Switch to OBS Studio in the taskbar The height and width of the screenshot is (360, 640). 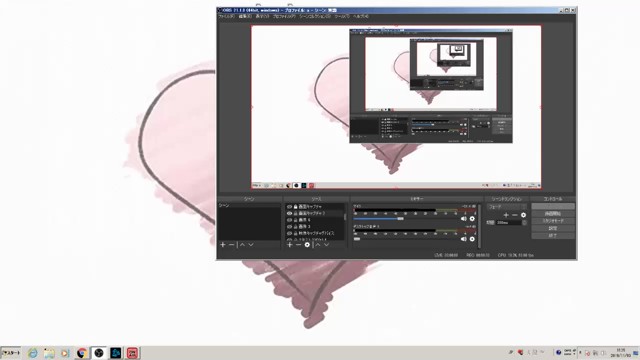[99, 353]
